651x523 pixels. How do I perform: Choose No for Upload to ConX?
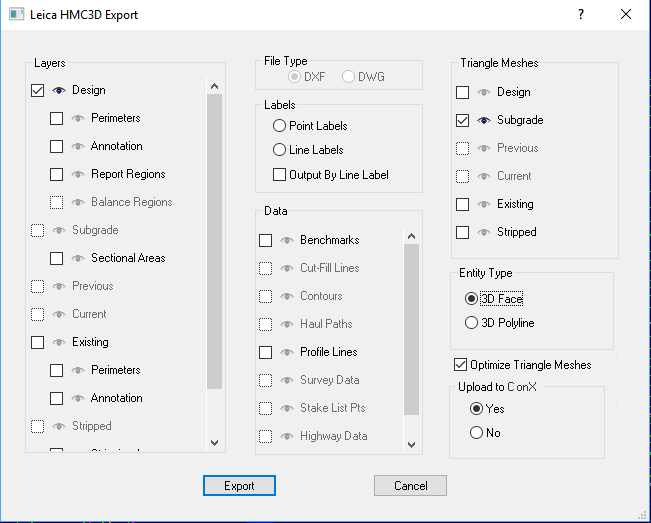click(x=476, y=433)
